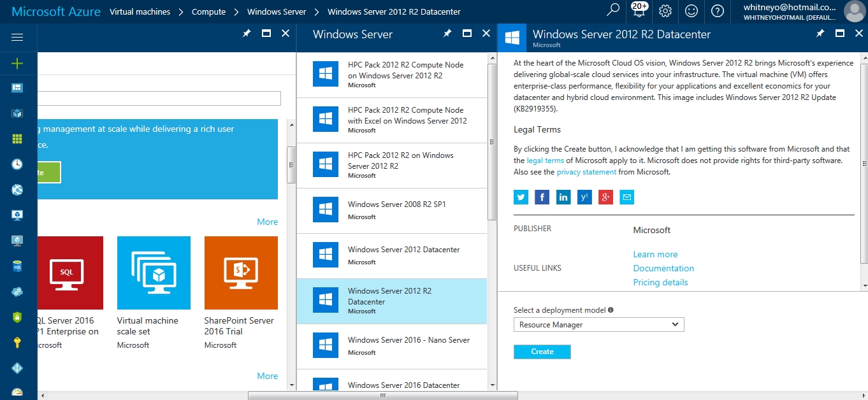This screenshot has width=868, height=400.
Task: Click the green button in blue banner
Action: pyautogui.click(x=49, y=172)
